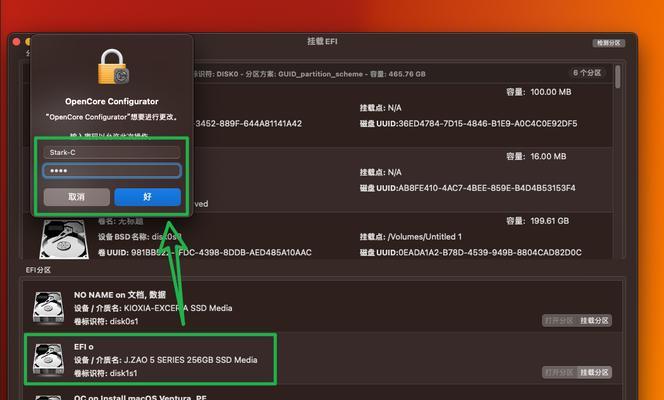The image size is (664, 400).
Task: Click the partition list scrollbar
Action: [x=617, y=77]
